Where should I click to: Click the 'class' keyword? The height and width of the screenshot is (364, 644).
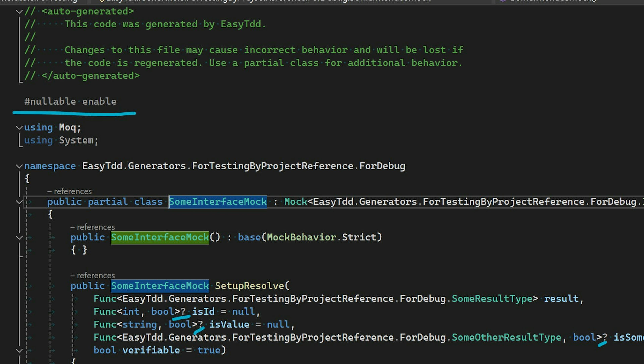[x=148, y=202]
